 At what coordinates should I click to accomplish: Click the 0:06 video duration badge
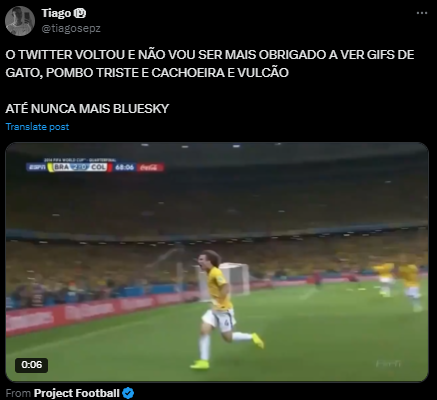32,365
